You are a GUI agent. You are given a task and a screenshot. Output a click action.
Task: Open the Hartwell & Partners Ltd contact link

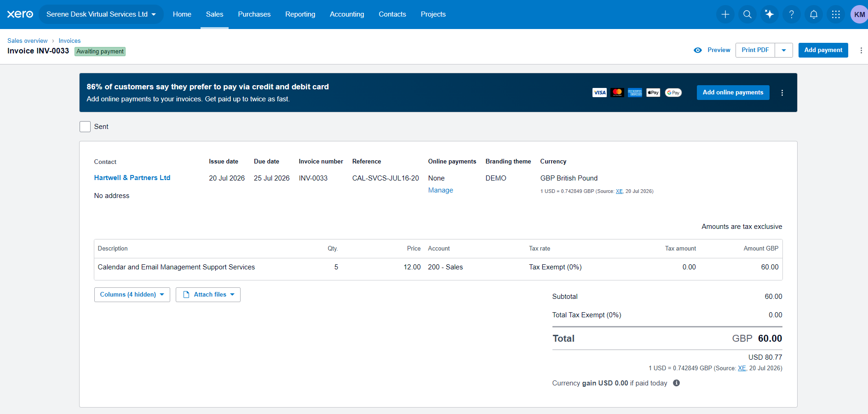tap(132, 178)
